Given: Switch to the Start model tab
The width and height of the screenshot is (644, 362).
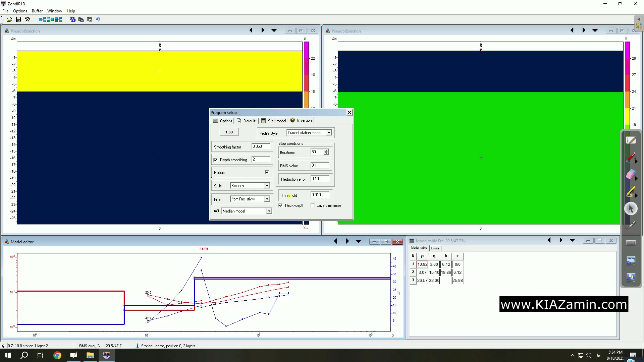Looking at the screenshot, I should coord(274,121).
